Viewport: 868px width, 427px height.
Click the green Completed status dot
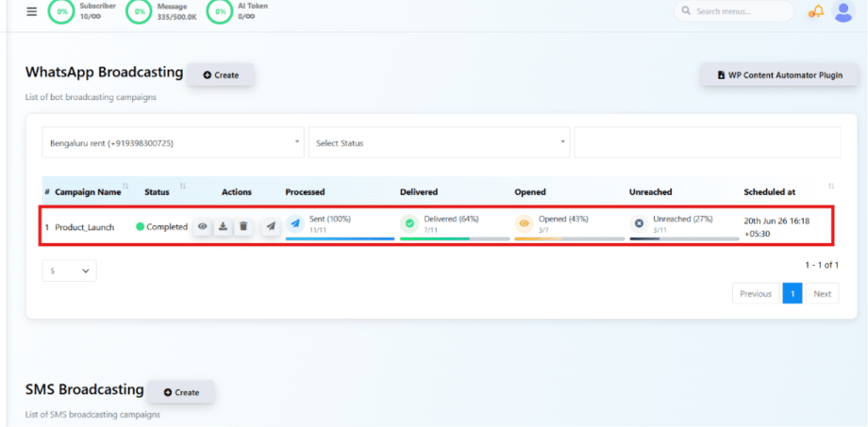pos(140,226)
